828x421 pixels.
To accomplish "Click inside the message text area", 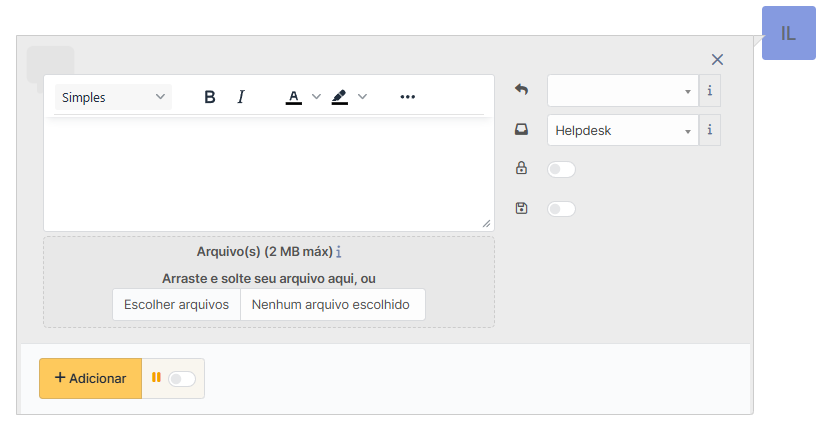I will [x=268, y=172].
